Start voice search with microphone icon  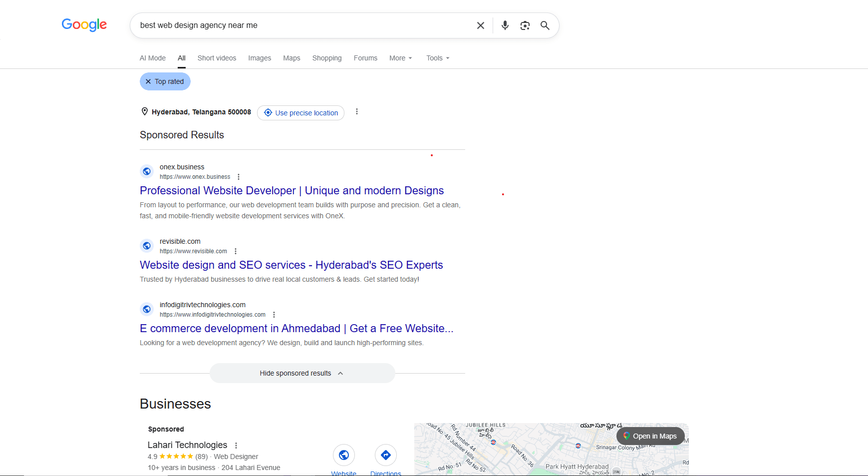coord(505,25)
